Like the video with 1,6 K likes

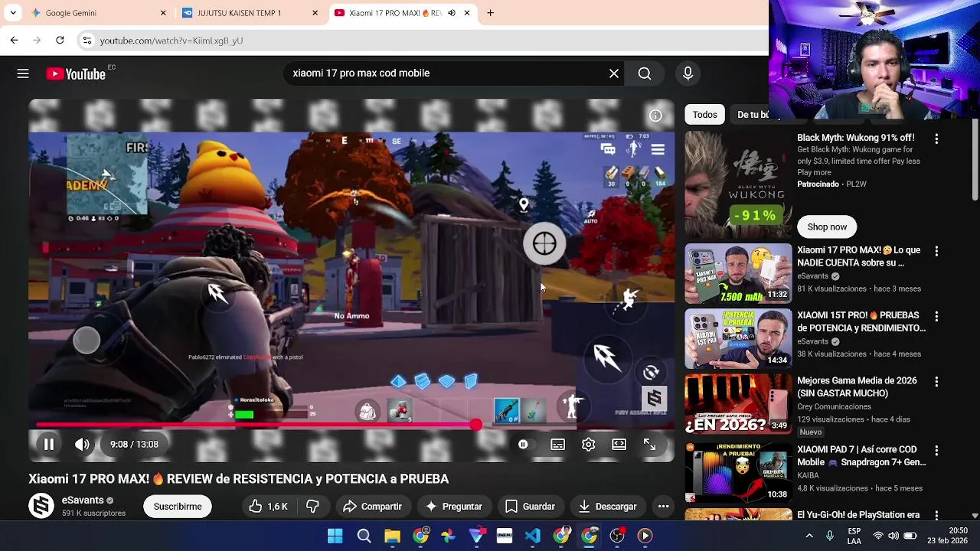tap(266, 506)
